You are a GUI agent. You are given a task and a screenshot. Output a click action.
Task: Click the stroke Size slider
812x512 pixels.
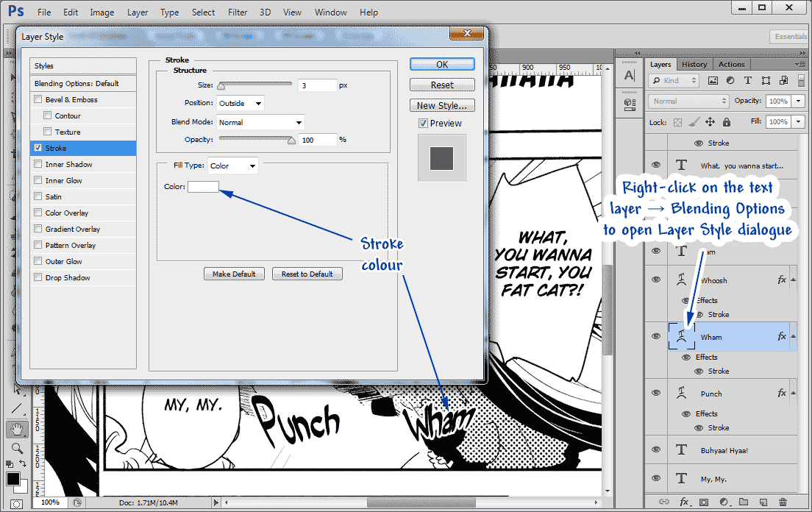pos(254,85)
